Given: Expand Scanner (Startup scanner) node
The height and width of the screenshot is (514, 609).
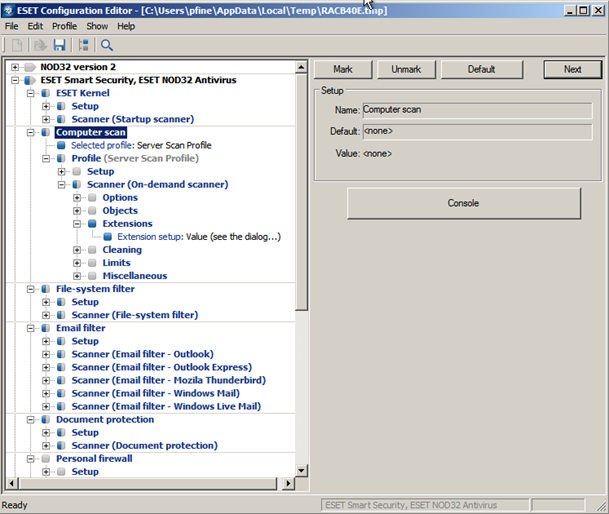Looking at the screenshot, I should click(46, 119).
